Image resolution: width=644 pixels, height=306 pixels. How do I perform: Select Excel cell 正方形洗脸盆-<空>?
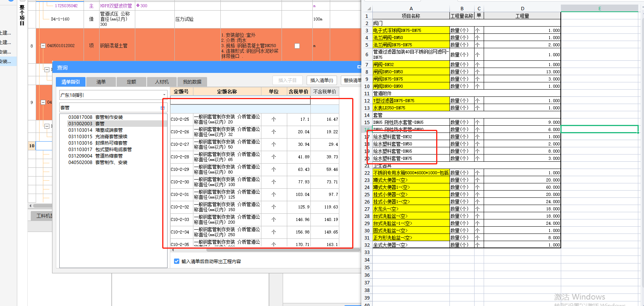(411, 238)
